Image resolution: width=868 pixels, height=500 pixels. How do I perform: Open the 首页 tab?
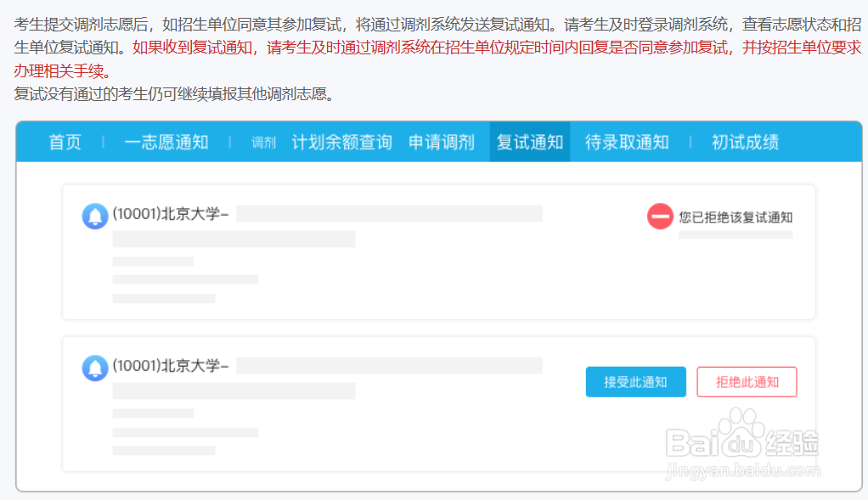[65, 142]
